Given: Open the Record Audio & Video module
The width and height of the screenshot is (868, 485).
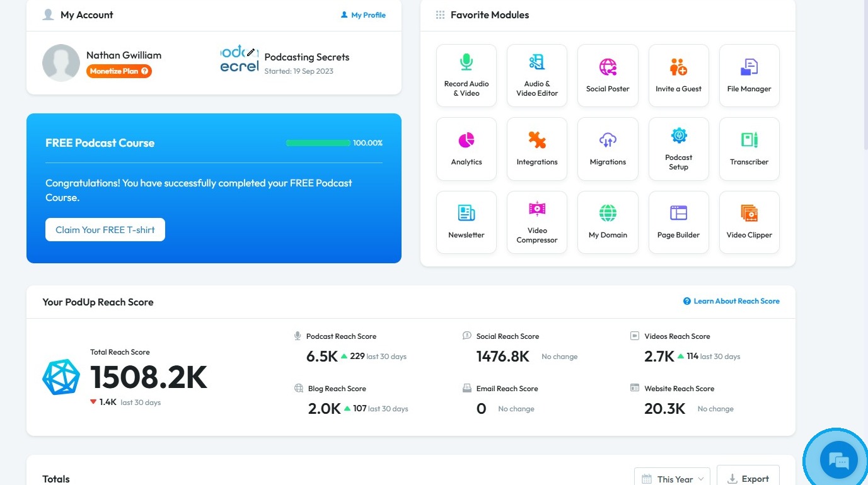Looking at the screenshot, I should (x=466, y=76).
